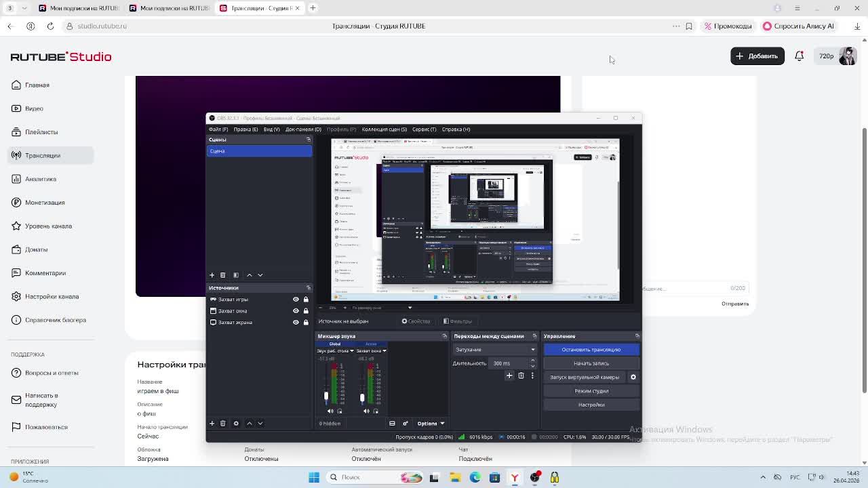This screenshot has width=868, height=488.
Task: Open virtual camera settings gear
Action: point(633,377)
